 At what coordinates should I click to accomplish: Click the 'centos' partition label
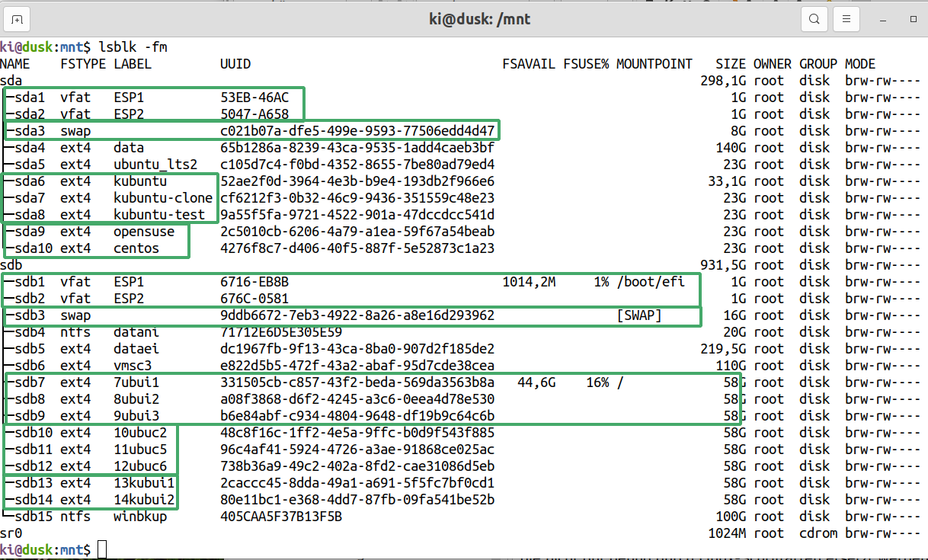point(136,248)
